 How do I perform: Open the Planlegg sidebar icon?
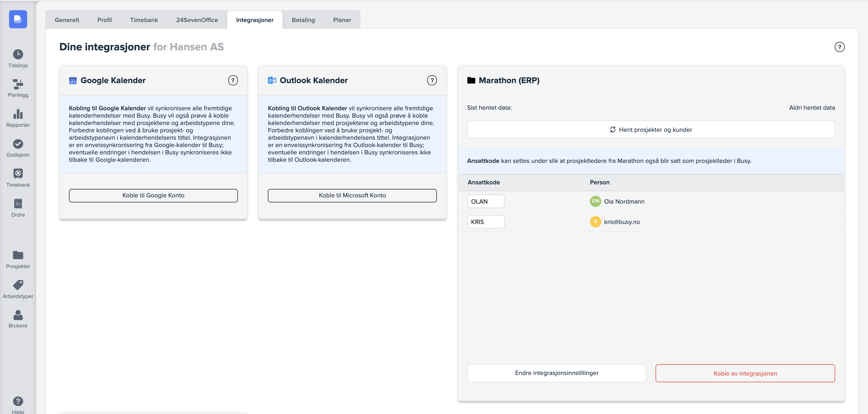18,84
